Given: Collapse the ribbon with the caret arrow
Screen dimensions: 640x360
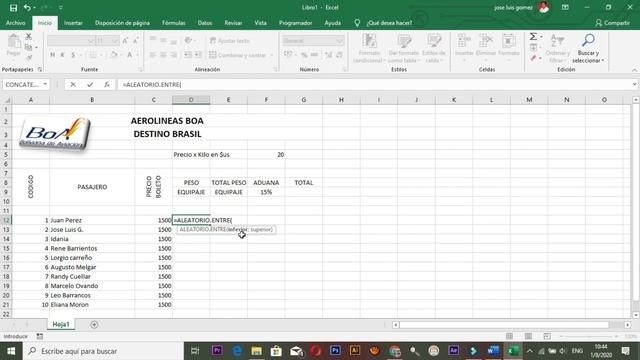Looking at the screenshot, I should tap(634, 70).
